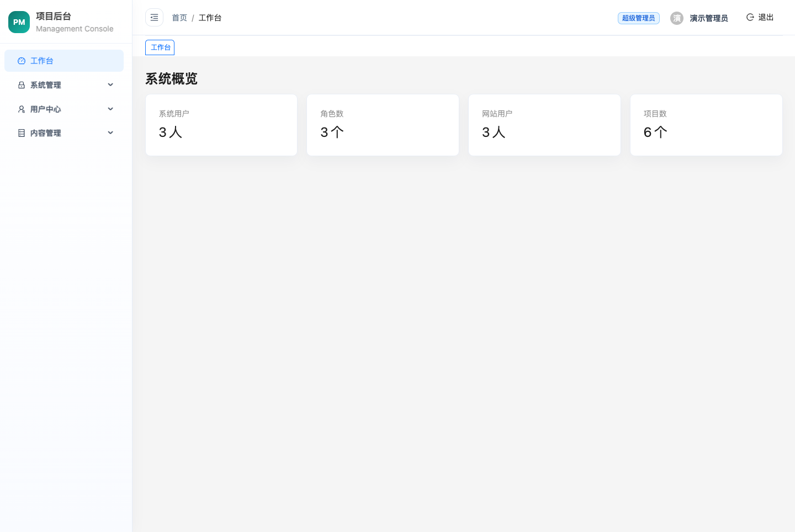Open 工作台 in the sidebar menu

coord(64,61)
